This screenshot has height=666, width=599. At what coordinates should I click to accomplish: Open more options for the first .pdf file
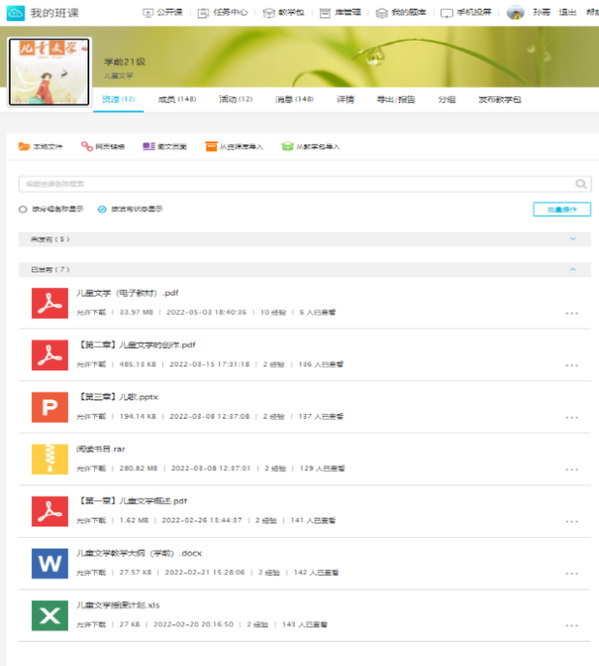[x=572, y=313]
